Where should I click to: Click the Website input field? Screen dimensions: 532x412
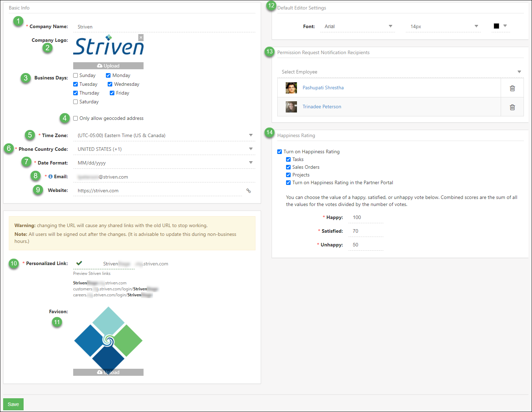click(158, 191)
